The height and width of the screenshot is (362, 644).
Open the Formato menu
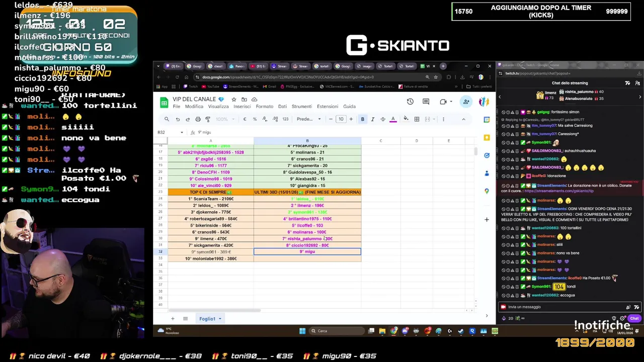(x=264, y=107)
